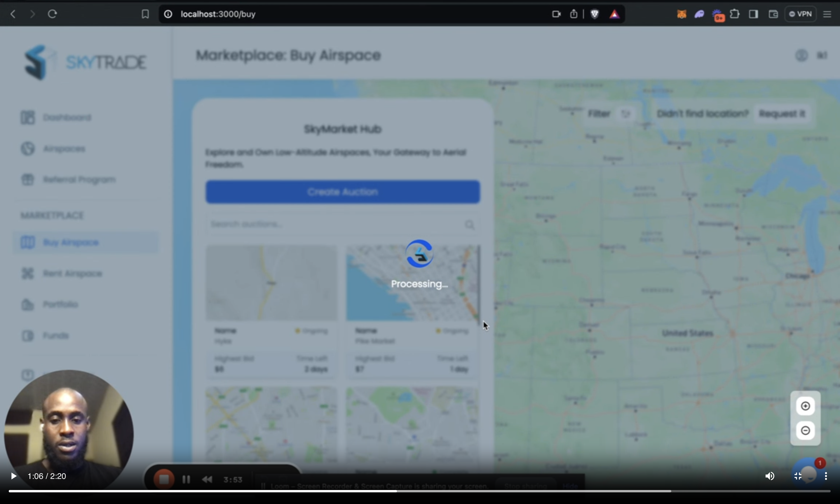The width and height of the screenshot is (840, 504).
Task: Toggle the VPN button
Action: 800,14
